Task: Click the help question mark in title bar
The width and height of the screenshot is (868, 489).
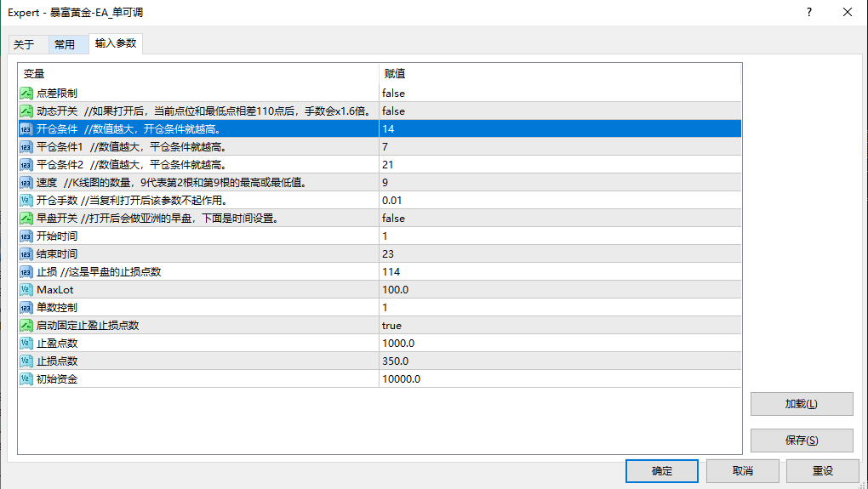Action: point(808,12)
